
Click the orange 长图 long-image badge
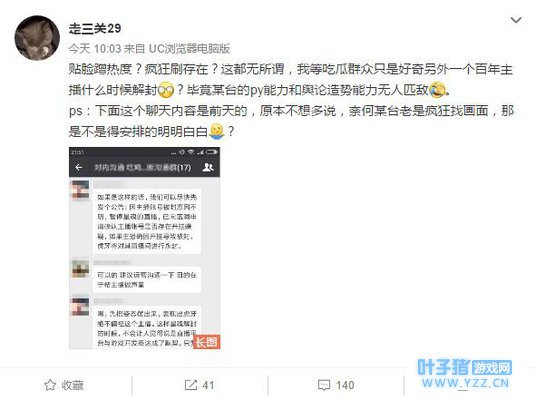pos(207,342)
